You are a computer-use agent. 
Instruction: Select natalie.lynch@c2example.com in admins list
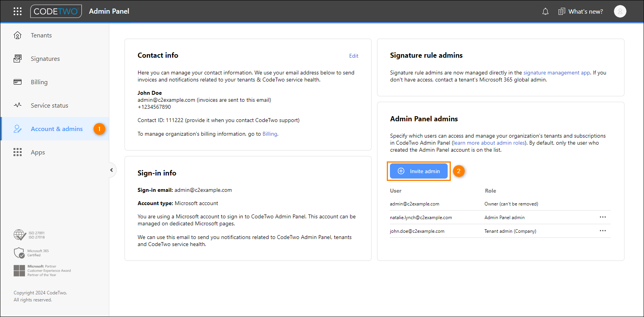pos(421,218)
